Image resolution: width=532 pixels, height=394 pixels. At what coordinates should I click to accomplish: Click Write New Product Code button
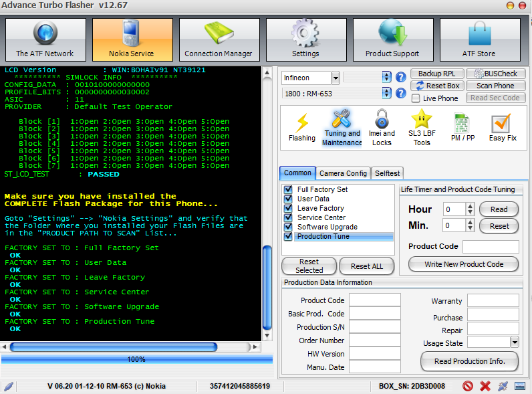[x=463, y=264]
